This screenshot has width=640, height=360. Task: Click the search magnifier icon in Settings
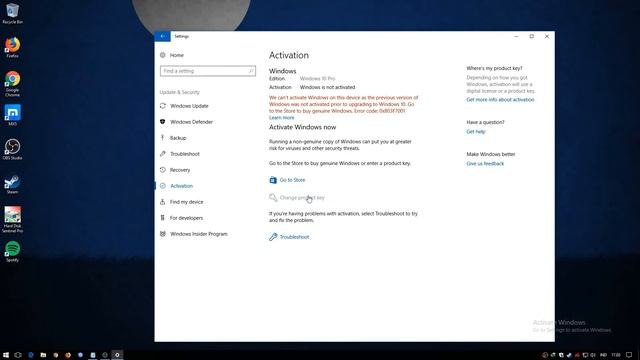click(x=251, y=71)
